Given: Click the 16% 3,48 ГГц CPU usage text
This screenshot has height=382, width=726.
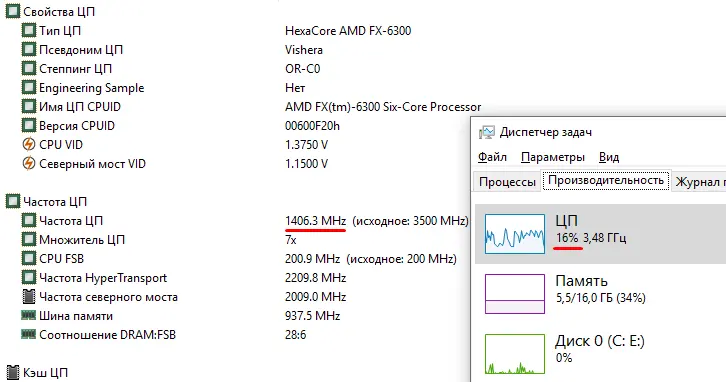Looking at the screenshot, I should pyautogui.click(x=591, y=238).
